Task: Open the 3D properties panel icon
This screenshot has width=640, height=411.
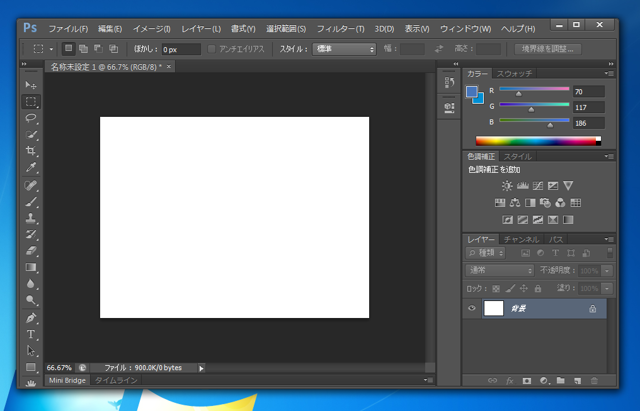Action: 449,107
